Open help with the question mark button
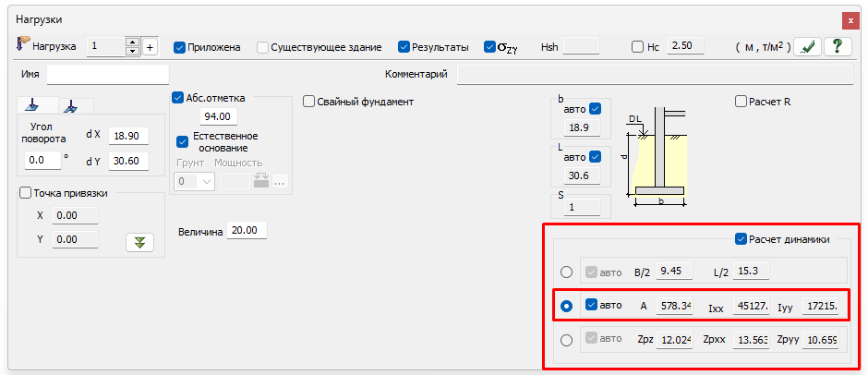This screenshot has height=375, width=868. [x=837, y=47]
